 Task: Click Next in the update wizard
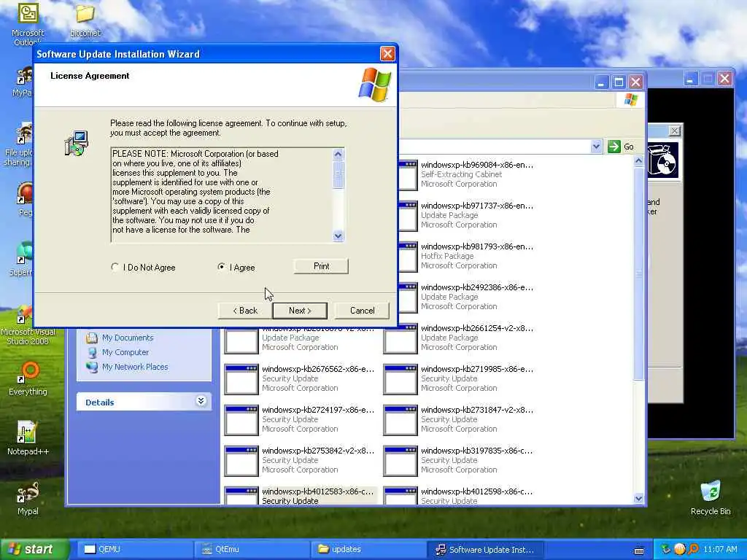[300, 311]
